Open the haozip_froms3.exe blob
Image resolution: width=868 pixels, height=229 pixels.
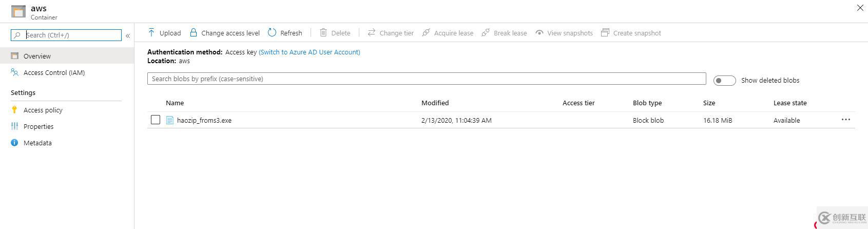pos(204,120)
